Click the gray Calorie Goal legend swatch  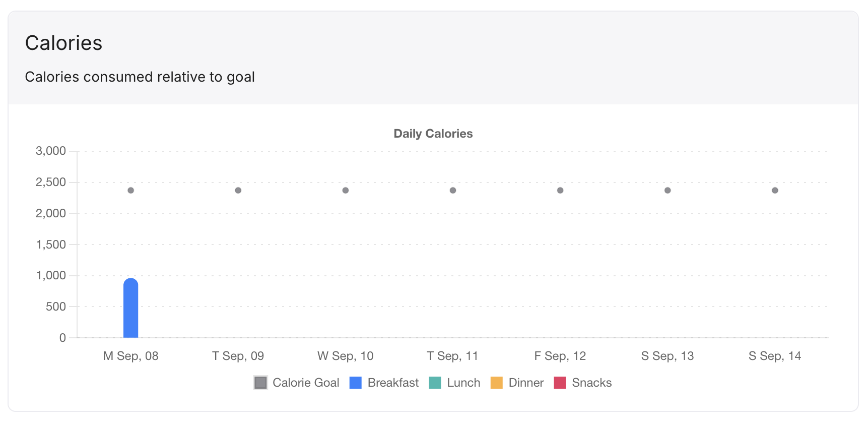tap(260, 383)
